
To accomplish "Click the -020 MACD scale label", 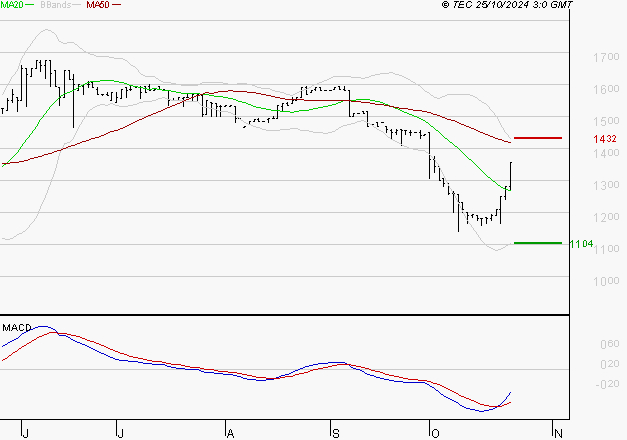I will tap(608, 384).
